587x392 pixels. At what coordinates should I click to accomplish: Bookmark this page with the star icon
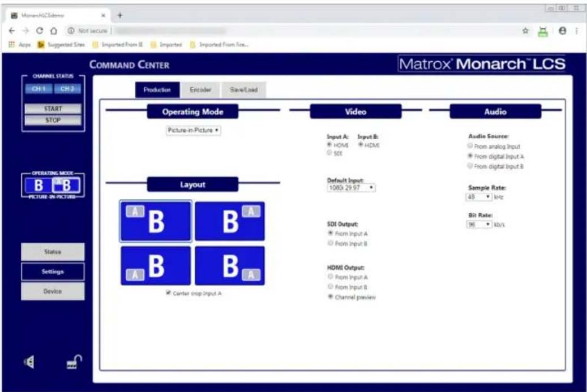525,31
